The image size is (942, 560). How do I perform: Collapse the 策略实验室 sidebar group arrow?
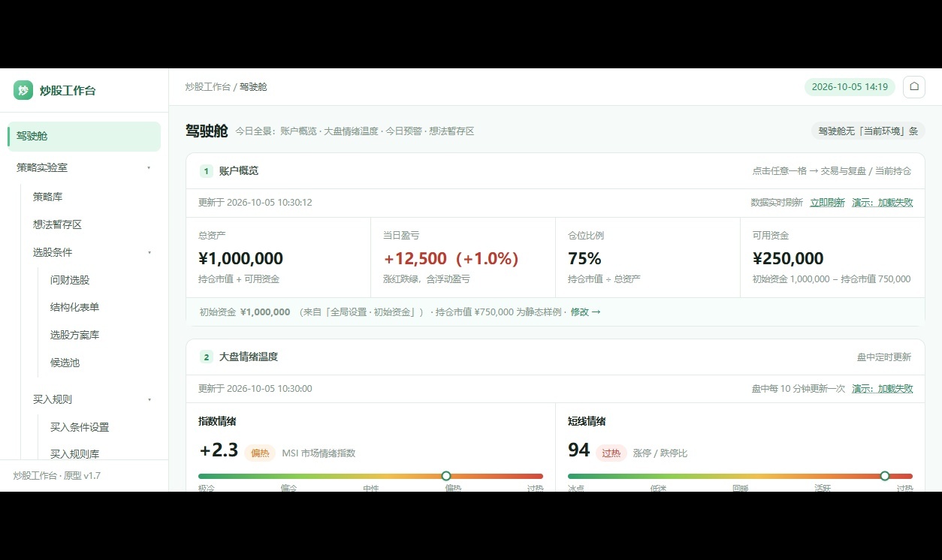[x=149, y=168]
